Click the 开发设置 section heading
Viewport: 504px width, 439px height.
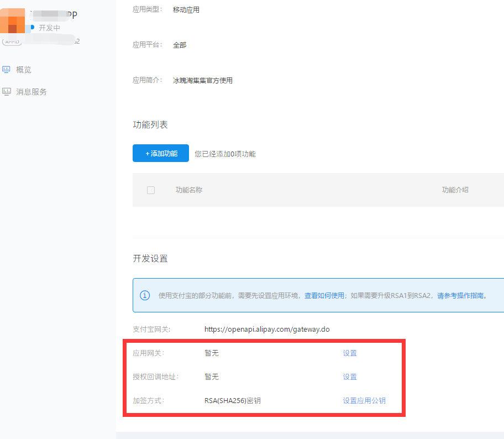(x=150, y=258)
